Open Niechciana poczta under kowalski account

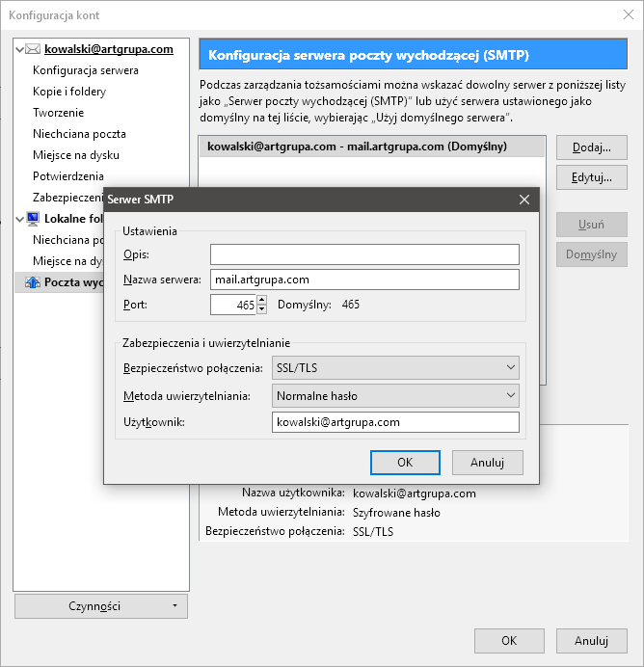click(x=79, y=134)
